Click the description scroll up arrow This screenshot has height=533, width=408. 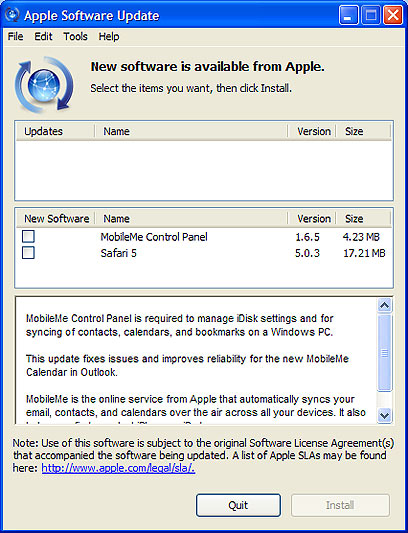click(385, 305)
